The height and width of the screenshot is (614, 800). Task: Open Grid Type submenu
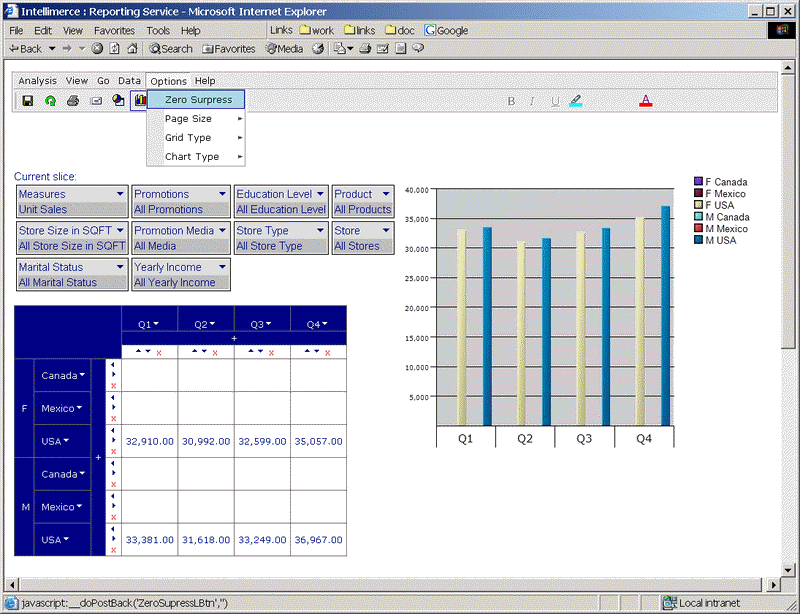[196, 137]
